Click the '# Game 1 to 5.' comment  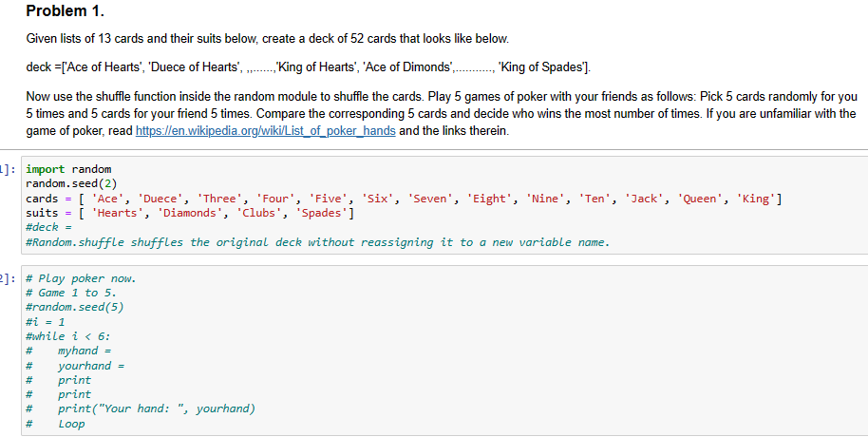pyautogui.click(x=71, y=293)
